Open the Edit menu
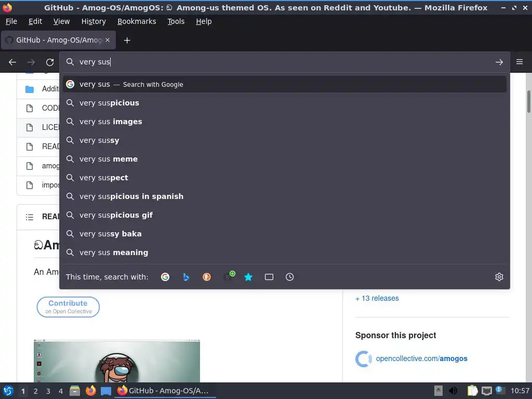This screenshot has height=399, width=532. coord(35,21)
